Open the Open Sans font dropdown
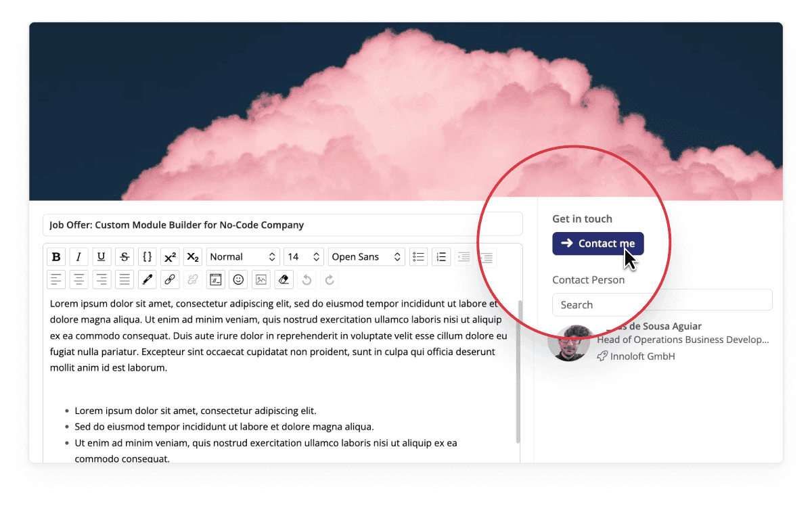Screen dimensions: 812x531 [366, 257]
